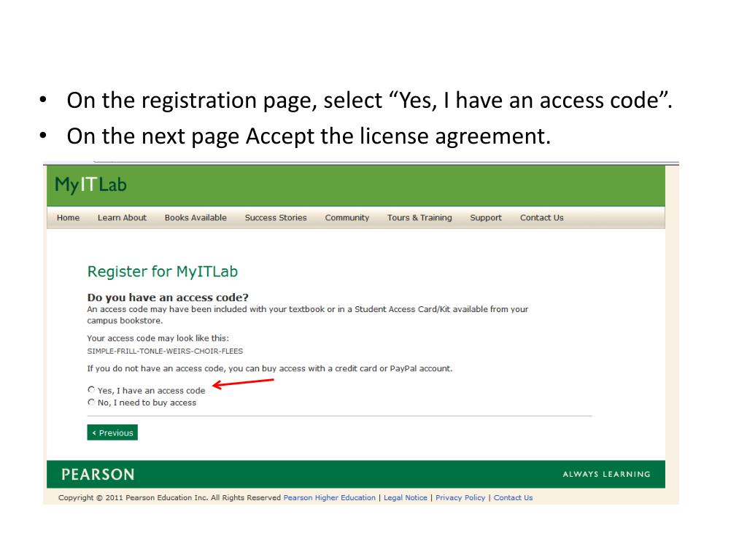Open Tours & Training in the menu
The image size is (747, 560).
[x=419, y=217]
